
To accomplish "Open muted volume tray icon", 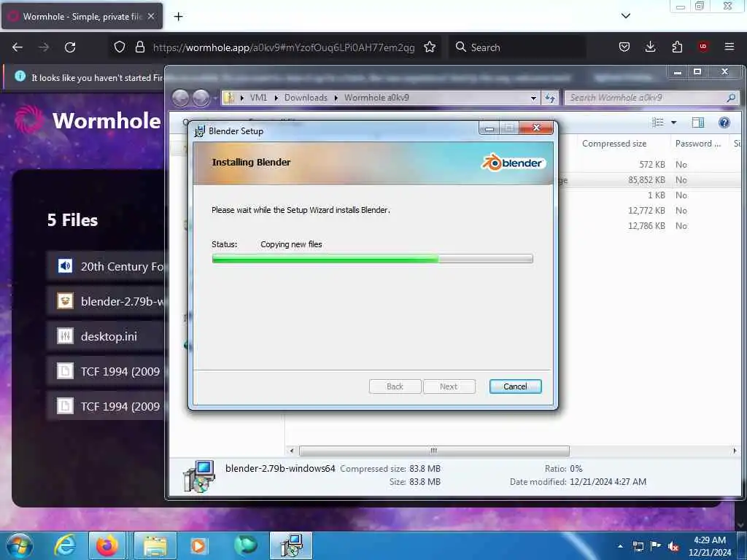I will coord(673,546).
